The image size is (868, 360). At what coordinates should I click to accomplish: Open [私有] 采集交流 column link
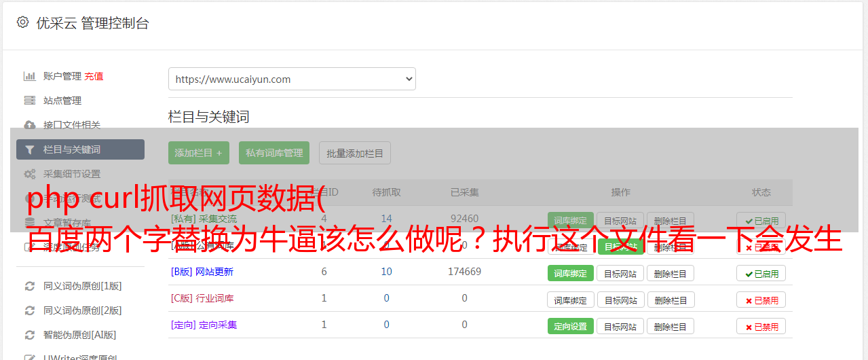tap(204, 219)
